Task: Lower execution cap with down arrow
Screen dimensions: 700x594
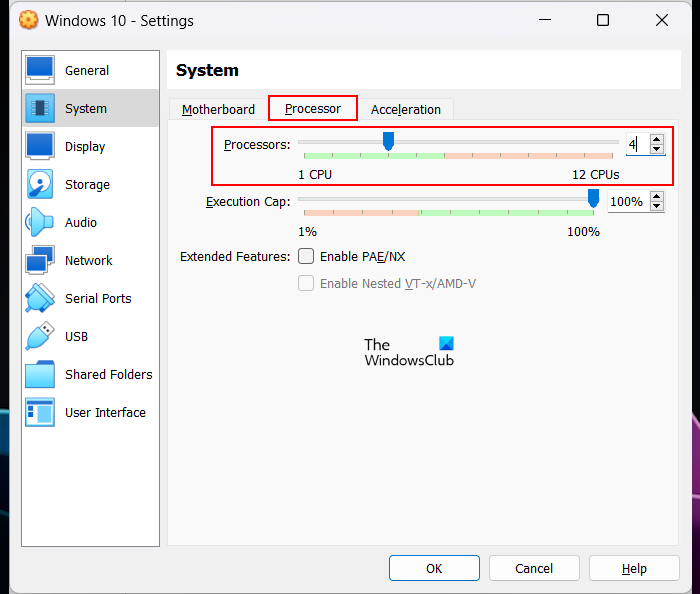Action: tap(656, 206)
